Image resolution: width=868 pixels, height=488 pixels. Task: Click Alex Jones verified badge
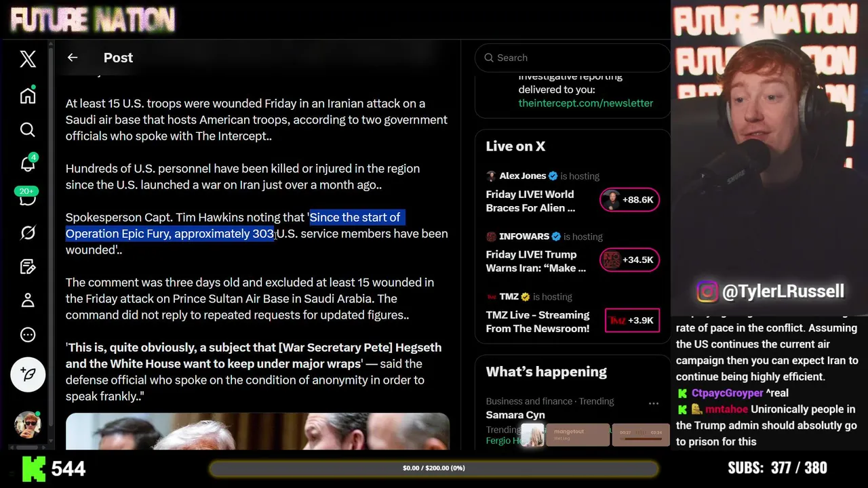point(553,176)
